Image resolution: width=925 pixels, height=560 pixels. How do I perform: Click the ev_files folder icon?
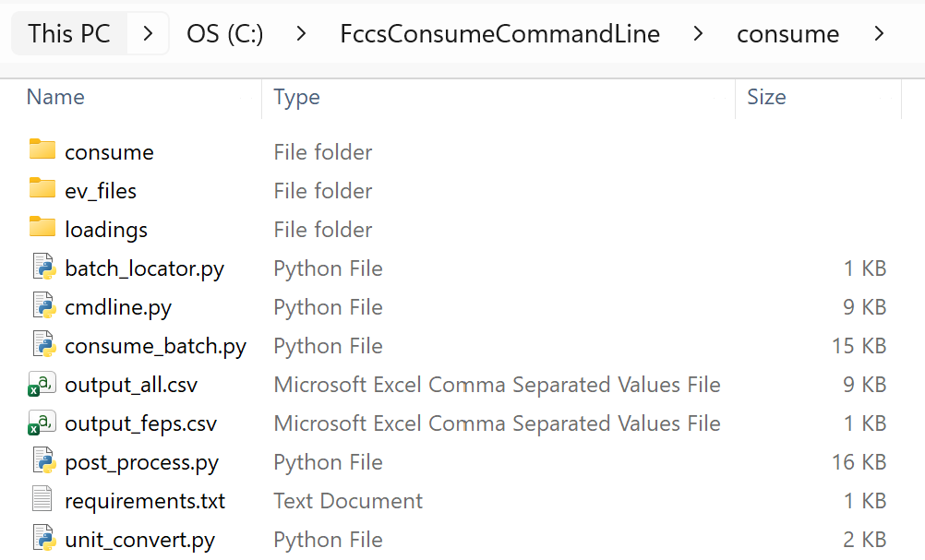[x=42, y=188]
